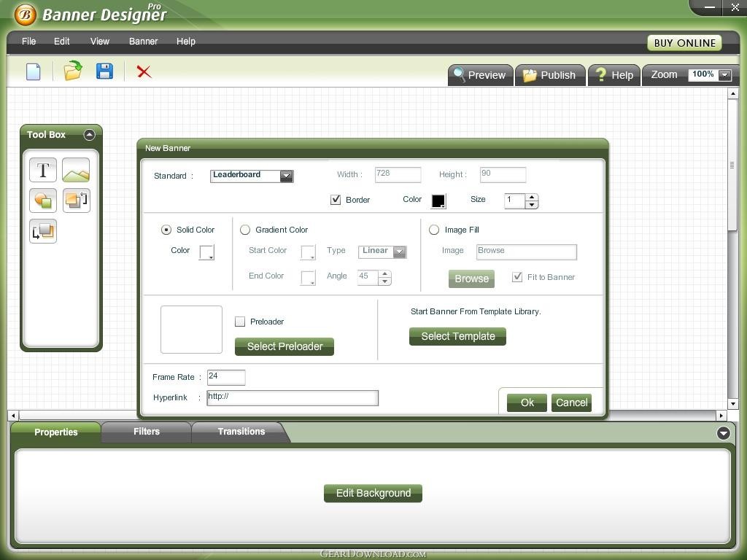This screenshot has height=560, width=747.
Task: Click the Image path Browse field
Action: 527,252
